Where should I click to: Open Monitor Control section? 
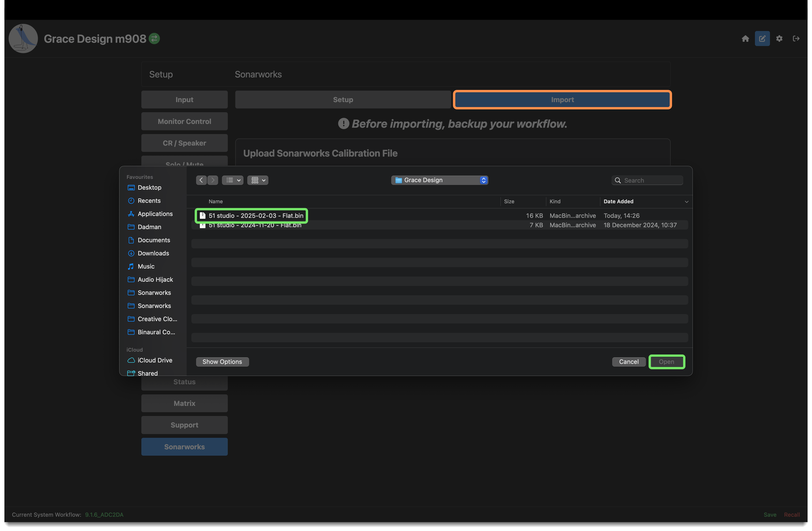click(184, 121)
